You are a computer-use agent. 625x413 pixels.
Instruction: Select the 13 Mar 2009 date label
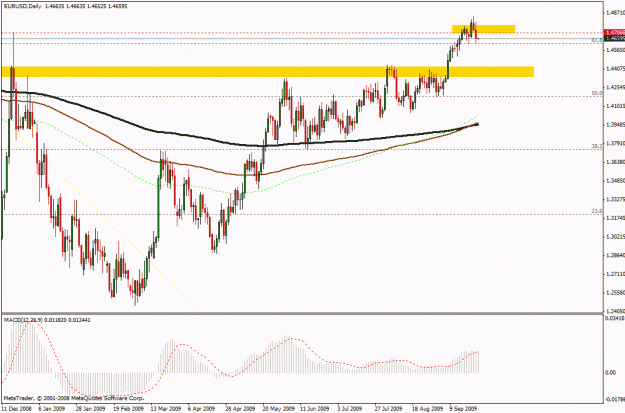[x=165, y=409]
